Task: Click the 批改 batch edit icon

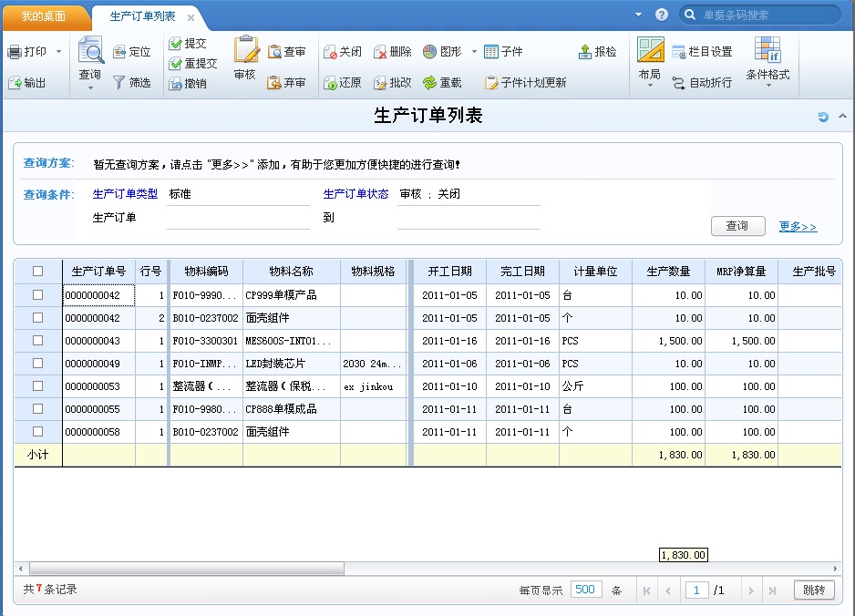Action: pos(380,83)
